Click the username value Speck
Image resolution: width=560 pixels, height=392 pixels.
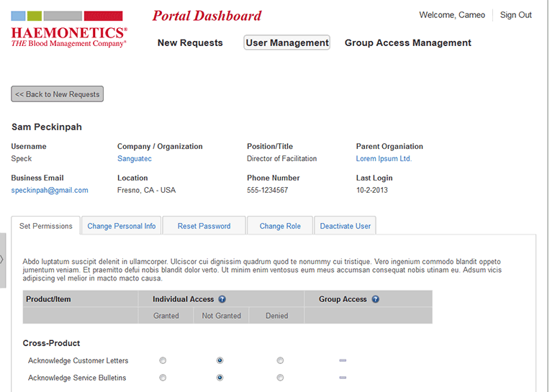click(22, 158)
